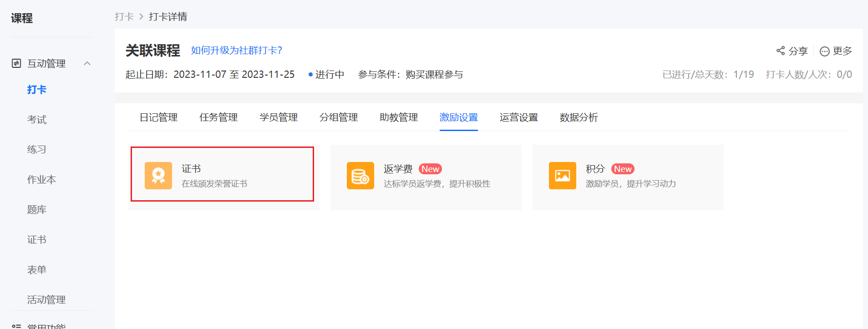
Task: Open the 证书 card for honor certificates
Action: [x=224, y=177]
